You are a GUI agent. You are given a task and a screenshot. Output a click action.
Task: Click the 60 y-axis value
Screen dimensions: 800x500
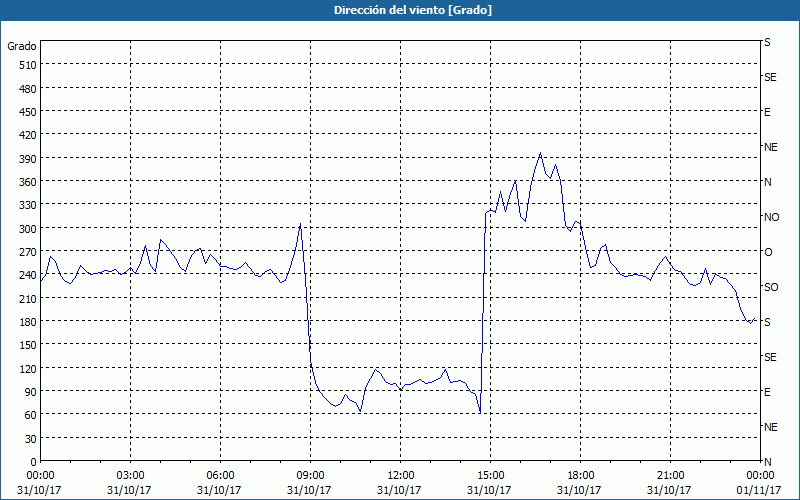pos(31,414)
